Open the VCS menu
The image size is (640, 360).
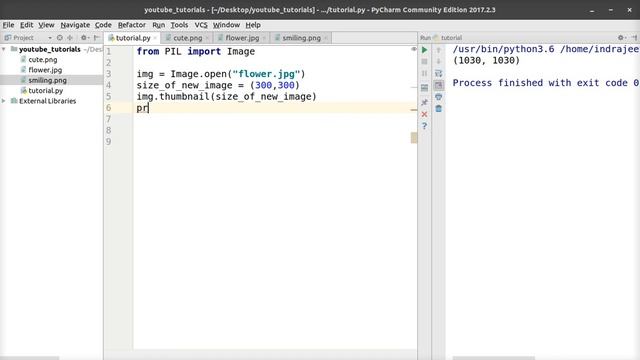tap(201, 25)
